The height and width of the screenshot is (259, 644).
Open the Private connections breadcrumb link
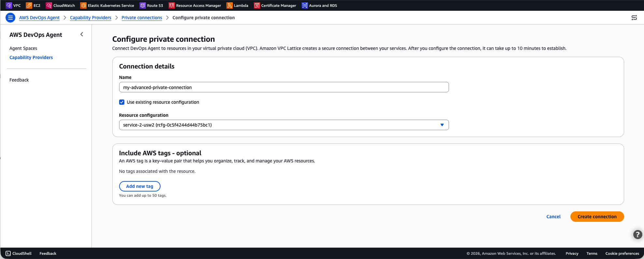142,18
